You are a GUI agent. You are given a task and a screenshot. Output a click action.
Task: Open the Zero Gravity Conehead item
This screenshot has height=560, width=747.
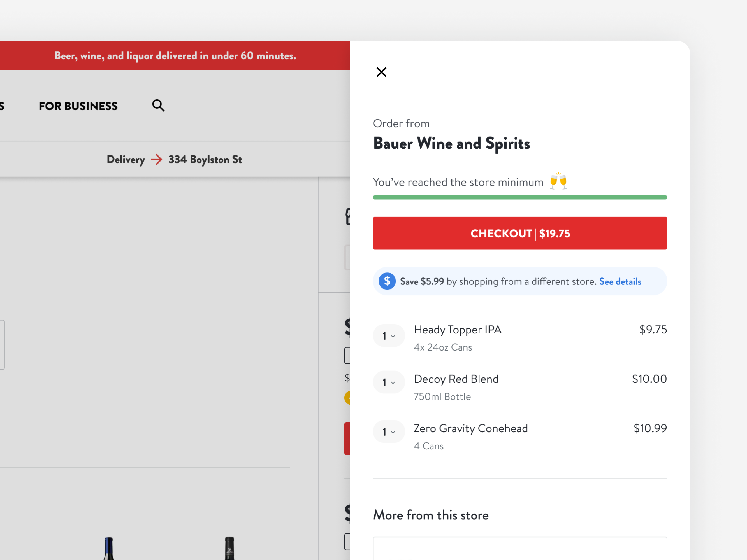(470, 428)
